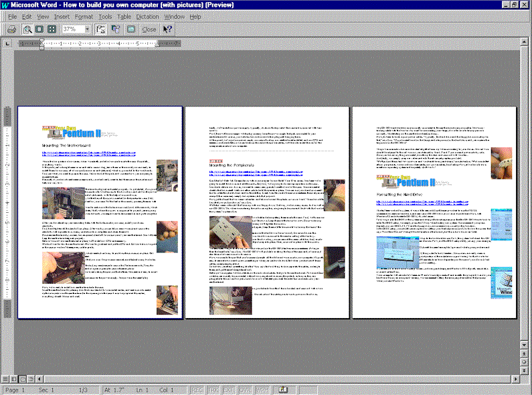Click the Print icon in the toolbar
The height and width of the screenshot is (395, 532).
coord(11,29)
